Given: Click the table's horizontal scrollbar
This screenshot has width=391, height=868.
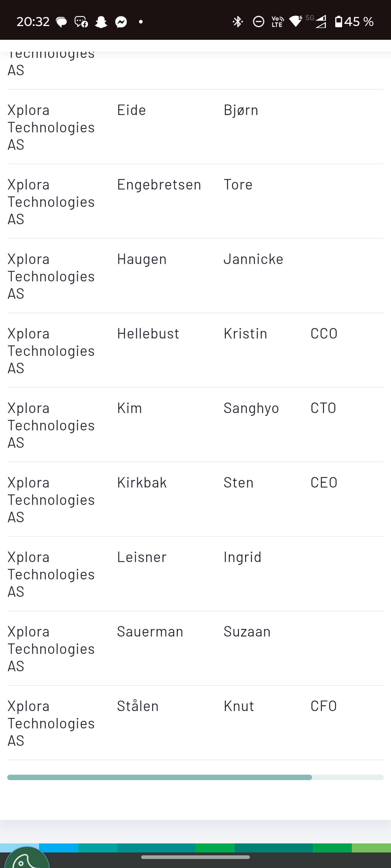Looking at the screenshot, I should point(159,778).
